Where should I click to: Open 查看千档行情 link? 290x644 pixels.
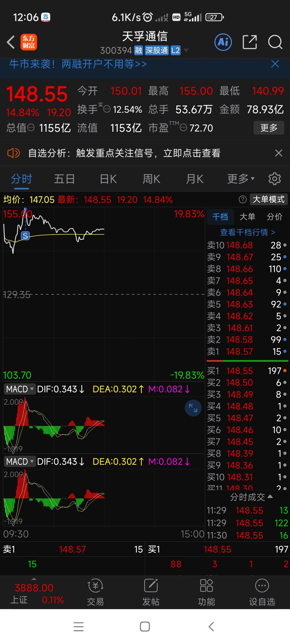point(248,232)
